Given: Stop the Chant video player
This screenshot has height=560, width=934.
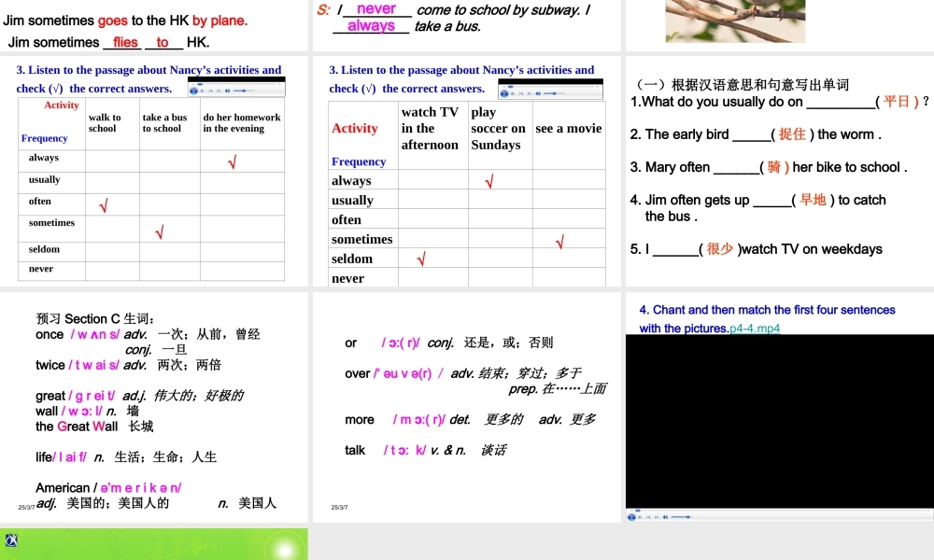Looking at the screenshot, I should [x=640, y=517].
